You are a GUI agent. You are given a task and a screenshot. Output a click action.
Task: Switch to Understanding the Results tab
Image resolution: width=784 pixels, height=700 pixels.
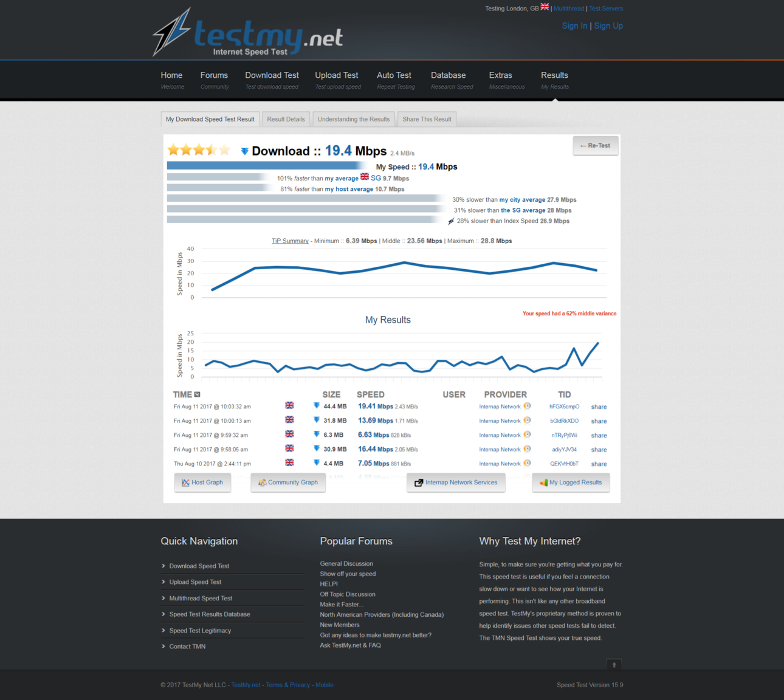tap(354, 119)
